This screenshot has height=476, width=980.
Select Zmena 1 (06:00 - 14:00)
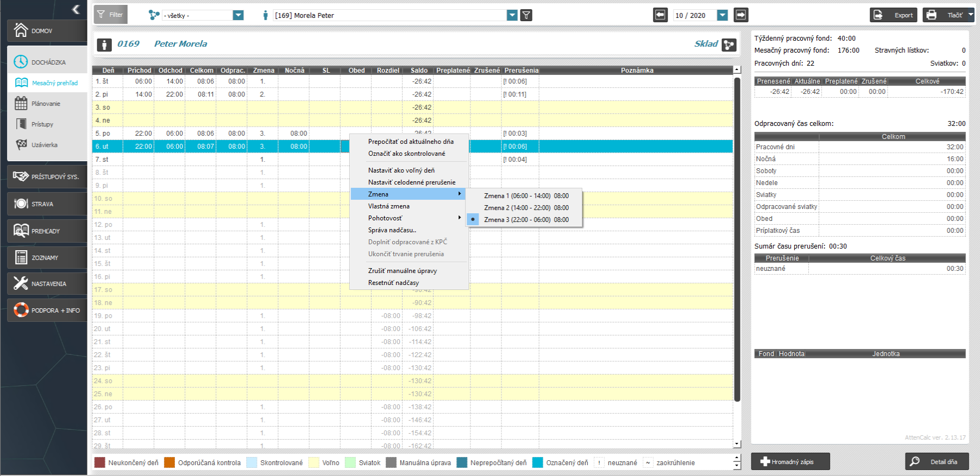[x=525, y=195]
